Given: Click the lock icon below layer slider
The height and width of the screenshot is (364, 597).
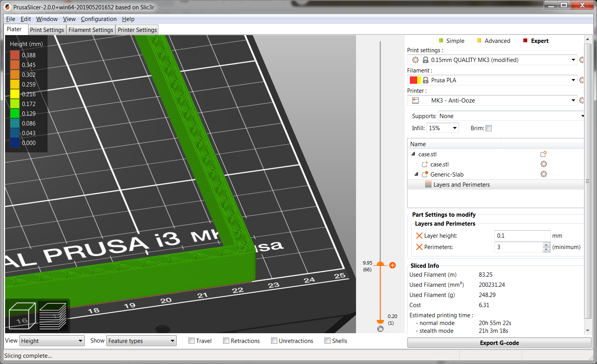Looking at the screenshot, I should [x=380, y=329].
